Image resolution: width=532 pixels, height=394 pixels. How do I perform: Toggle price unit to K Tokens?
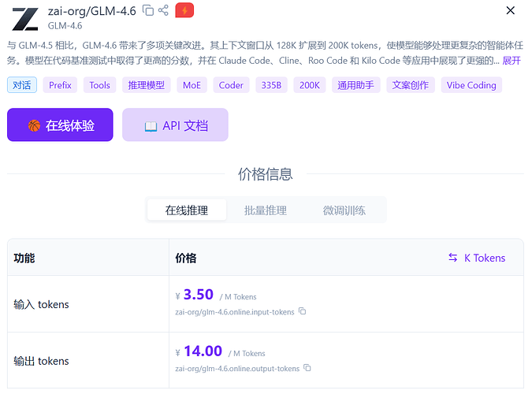(x=477, y=258)
